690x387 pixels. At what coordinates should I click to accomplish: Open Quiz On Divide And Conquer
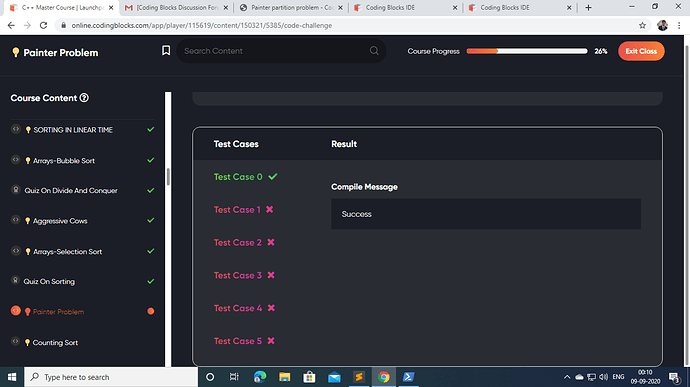click(x=71, y=191)
